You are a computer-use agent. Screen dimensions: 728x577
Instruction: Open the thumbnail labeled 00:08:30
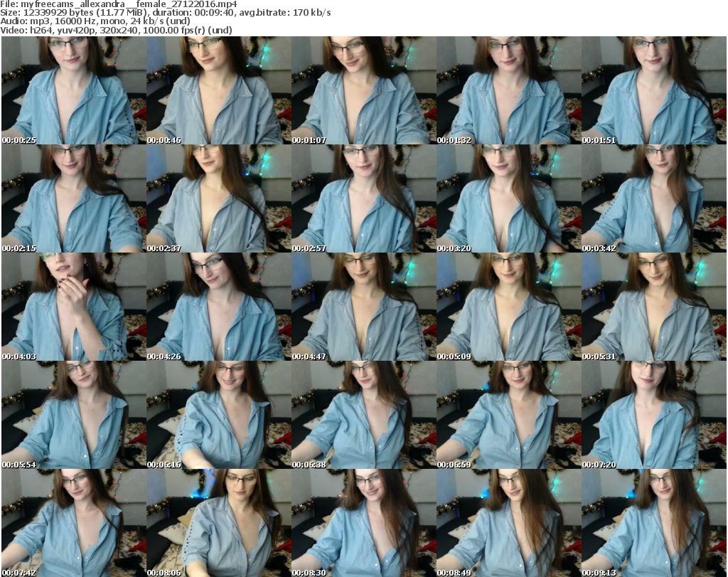363,523
